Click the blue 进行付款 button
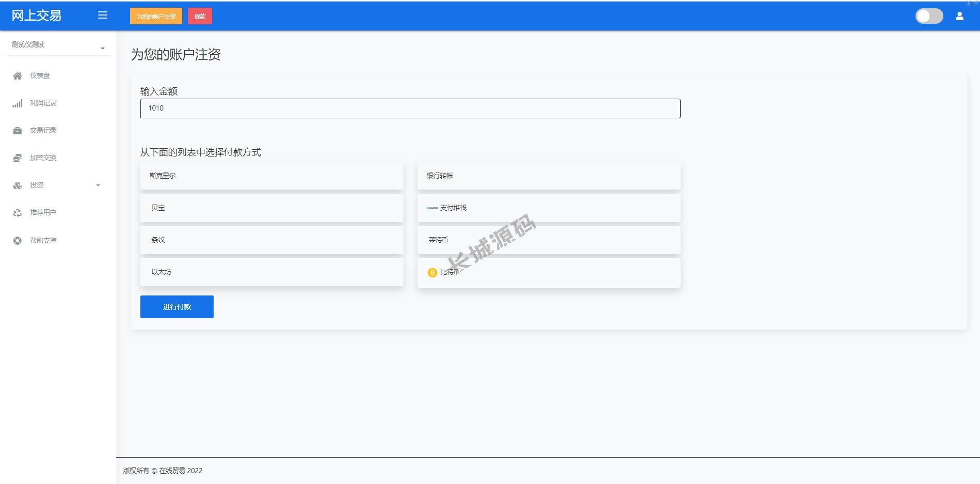Image resolution: width=980 pixels, height=484 pixels. click(x=177, y=307)
